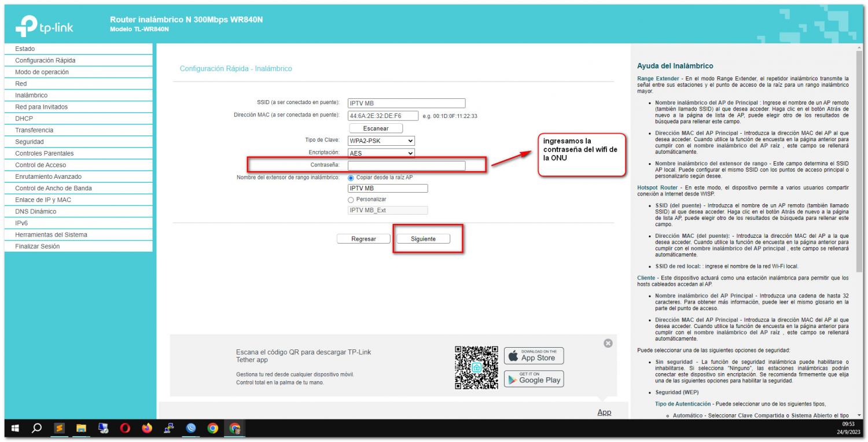The width and height of the screenshot is (868, 442).
Task: Click the App Store download badge
Action: point(534,355)
